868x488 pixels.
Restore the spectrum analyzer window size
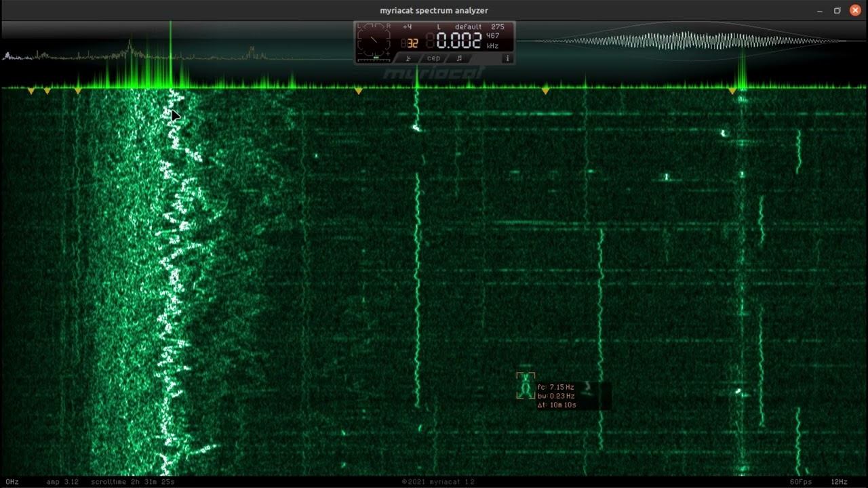[837, 10]
